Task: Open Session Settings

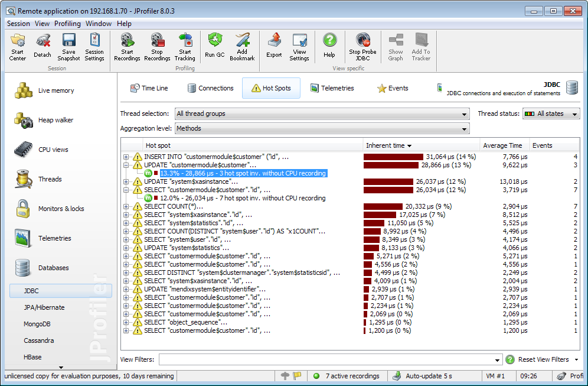Action: [94, 48]
